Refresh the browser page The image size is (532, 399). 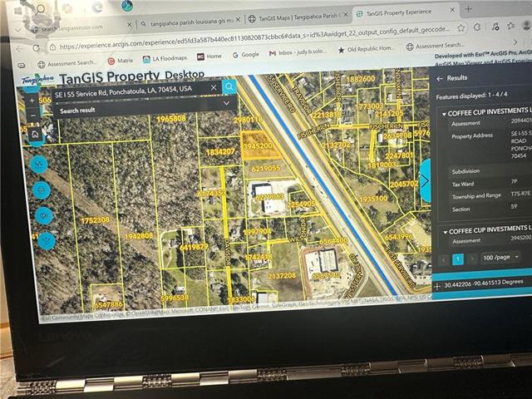pos(36,48)
